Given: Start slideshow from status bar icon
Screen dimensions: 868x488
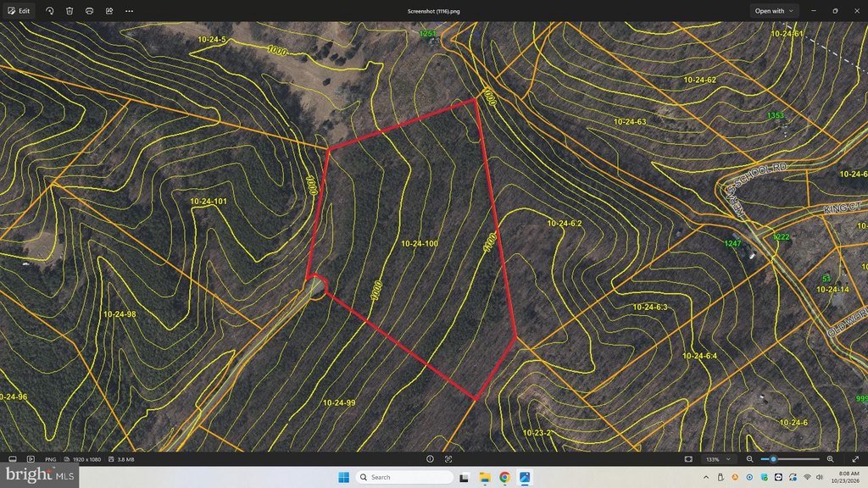Looking at the screenshot, I should pos(31,459).
